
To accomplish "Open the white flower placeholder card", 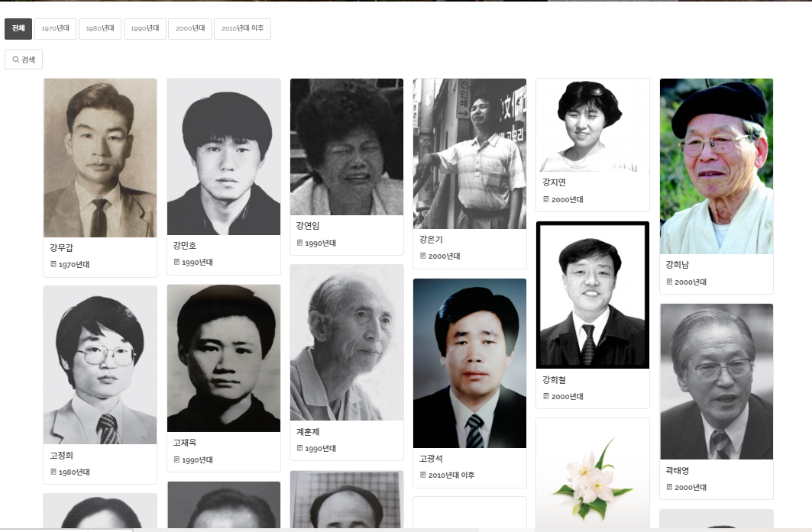I will tap(593, 475).
